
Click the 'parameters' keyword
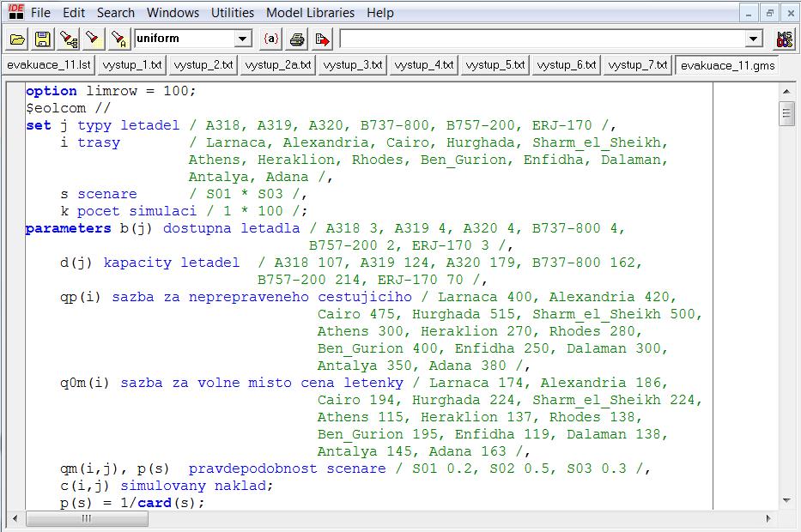[69, 228]
